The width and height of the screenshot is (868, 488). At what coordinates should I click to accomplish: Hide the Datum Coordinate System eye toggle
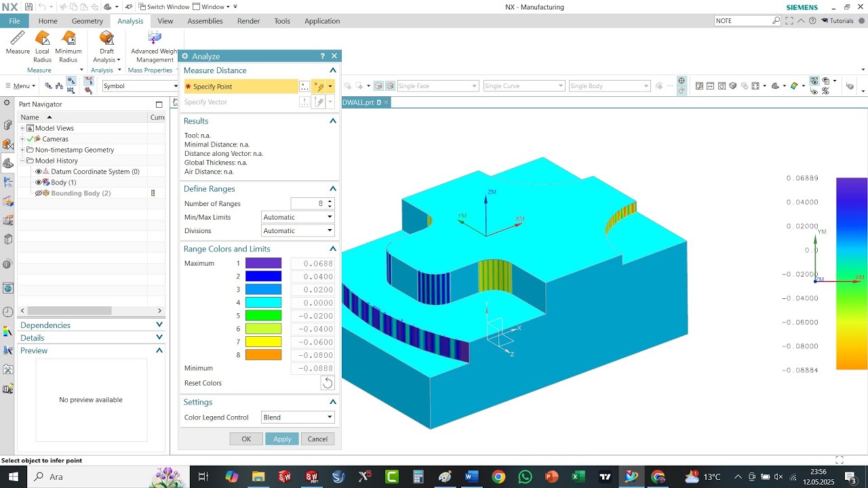(x=38, y=171)
